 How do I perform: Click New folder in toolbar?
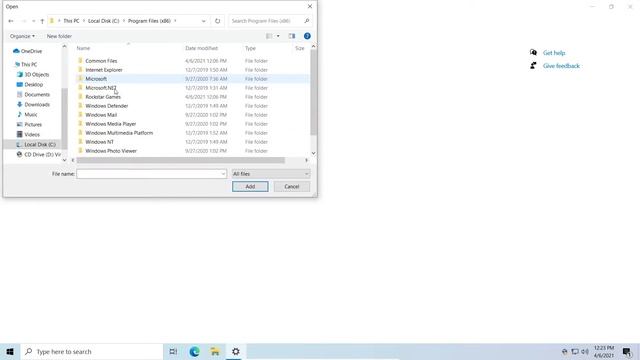(x=59, y=36)
